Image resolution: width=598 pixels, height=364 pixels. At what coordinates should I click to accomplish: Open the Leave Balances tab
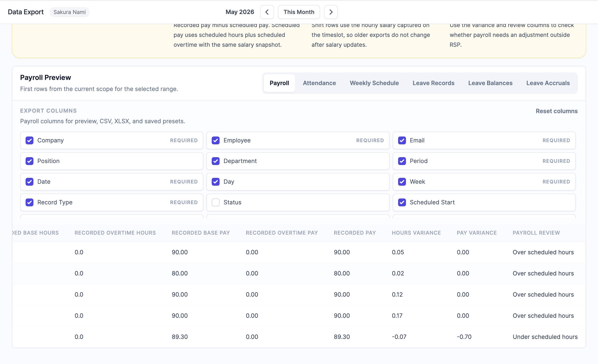(490, 83)
